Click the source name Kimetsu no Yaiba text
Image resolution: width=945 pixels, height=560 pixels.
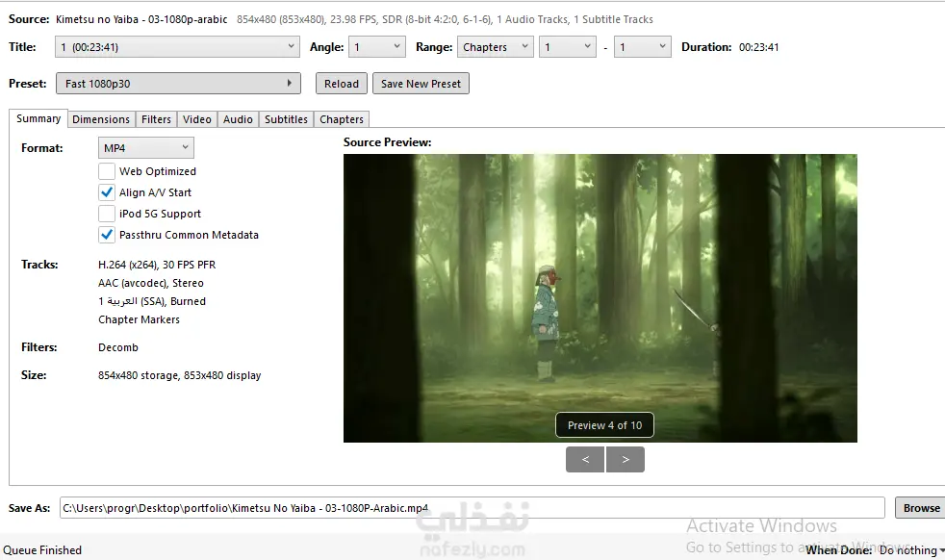click(x=141, y=19)
